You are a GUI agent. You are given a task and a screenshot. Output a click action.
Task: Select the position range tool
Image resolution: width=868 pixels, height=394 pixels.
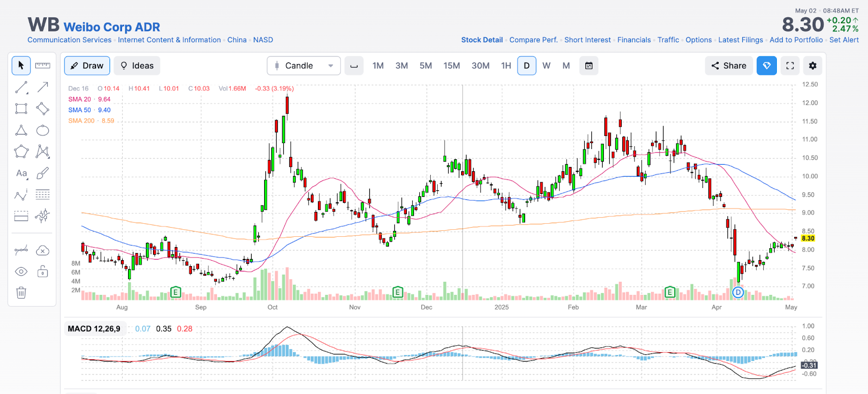21,216
